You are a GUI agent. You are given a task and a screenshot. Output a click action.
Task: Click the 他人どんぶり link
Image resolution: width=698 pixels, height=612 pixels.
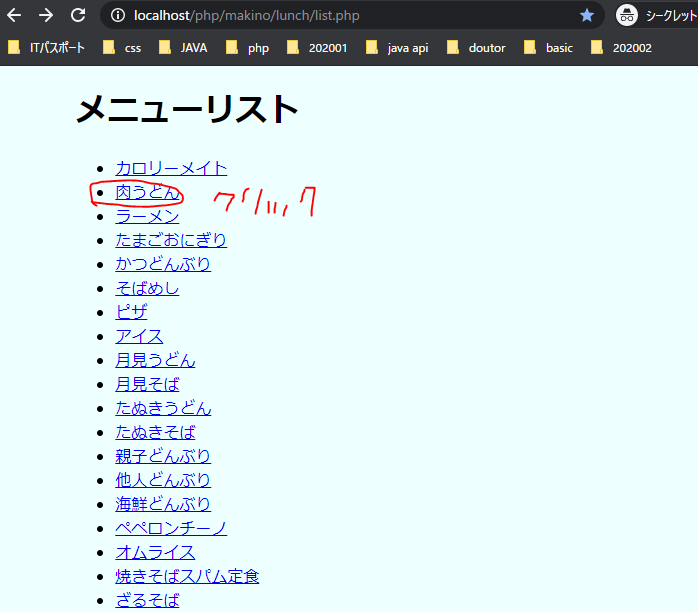pos(163,481)
